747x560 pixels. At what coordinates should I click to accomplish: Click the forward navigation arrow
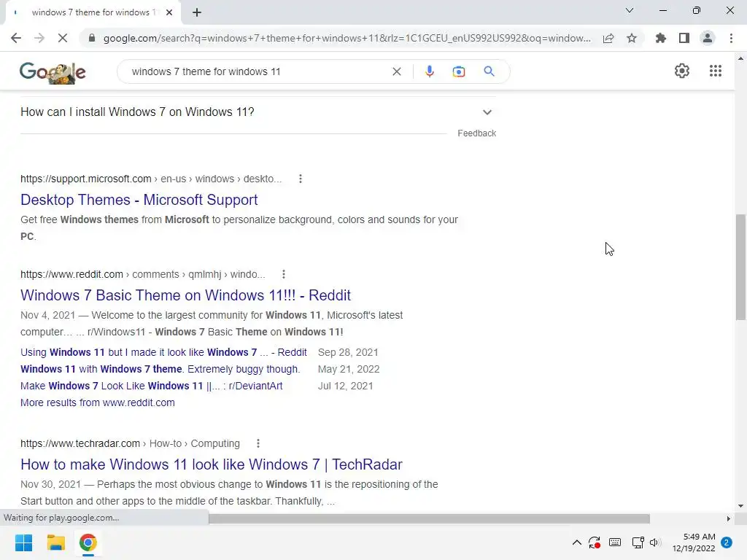click(39, 38)
